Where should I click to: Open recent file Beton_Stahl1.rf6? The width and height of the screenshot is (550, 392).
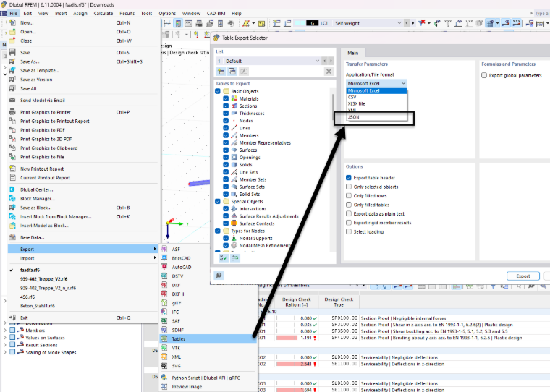(38, 306)
